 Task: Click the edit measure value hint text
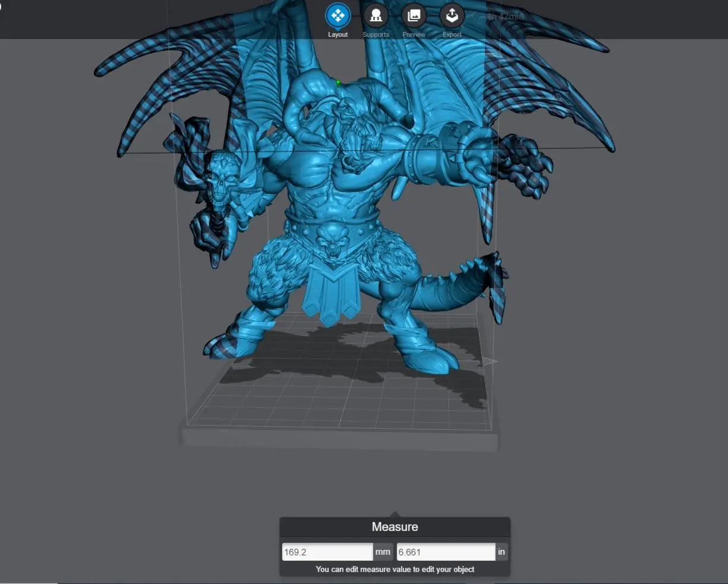click(x=395, y=569)
